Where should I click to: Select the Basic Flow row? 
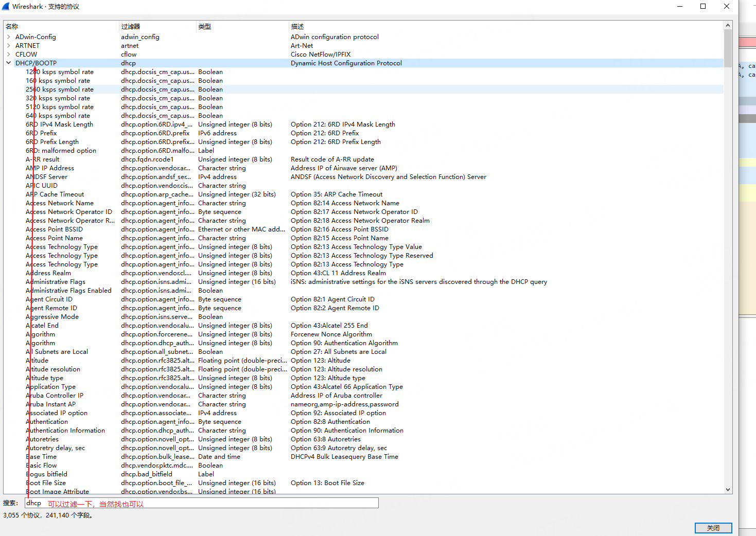[x=363, y=466]
